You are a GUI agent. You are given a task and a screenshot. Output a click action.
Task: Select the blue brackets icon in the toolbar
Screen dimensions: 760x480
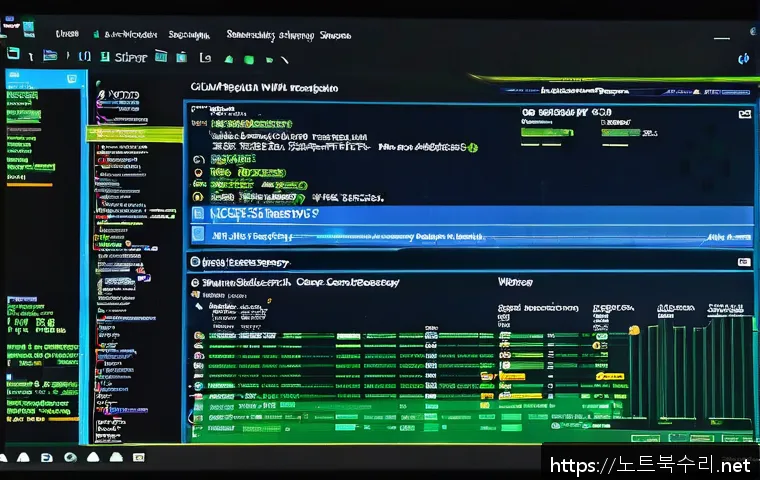(84, 57)
